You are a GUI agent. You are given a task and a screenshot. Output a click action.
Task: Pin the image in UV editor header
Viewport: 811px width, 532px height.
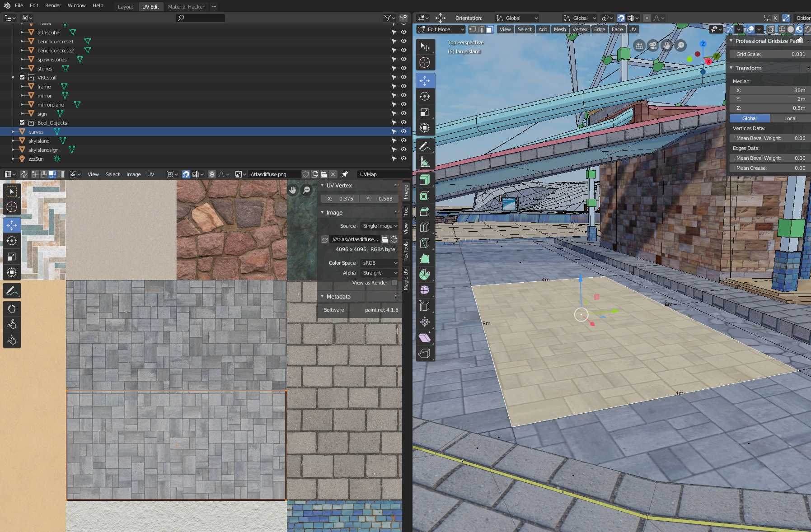coord(345,174)
